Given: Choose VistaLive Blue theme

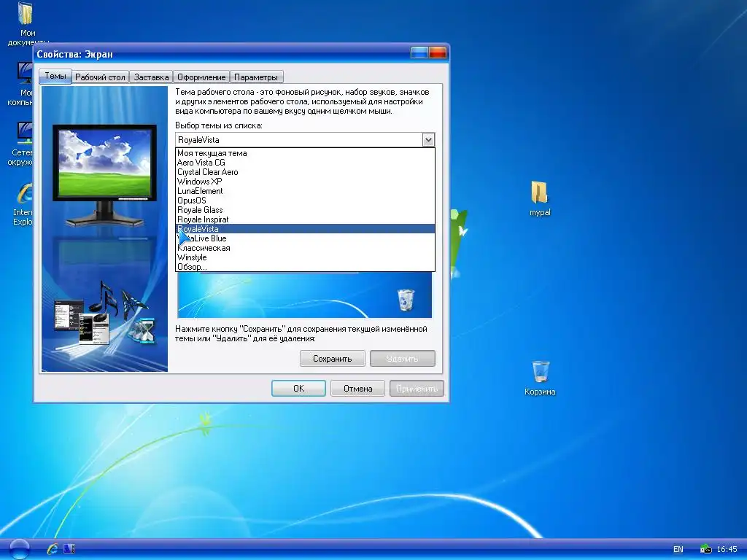Looking at the screenshot, I should pyautogui.click(x=306, y=238).
